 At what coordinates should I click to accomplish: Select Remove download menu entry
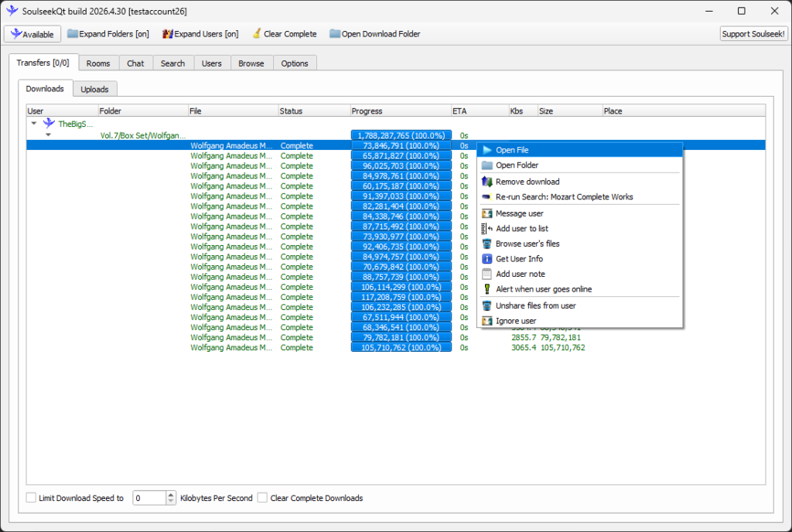pos(580,182)
